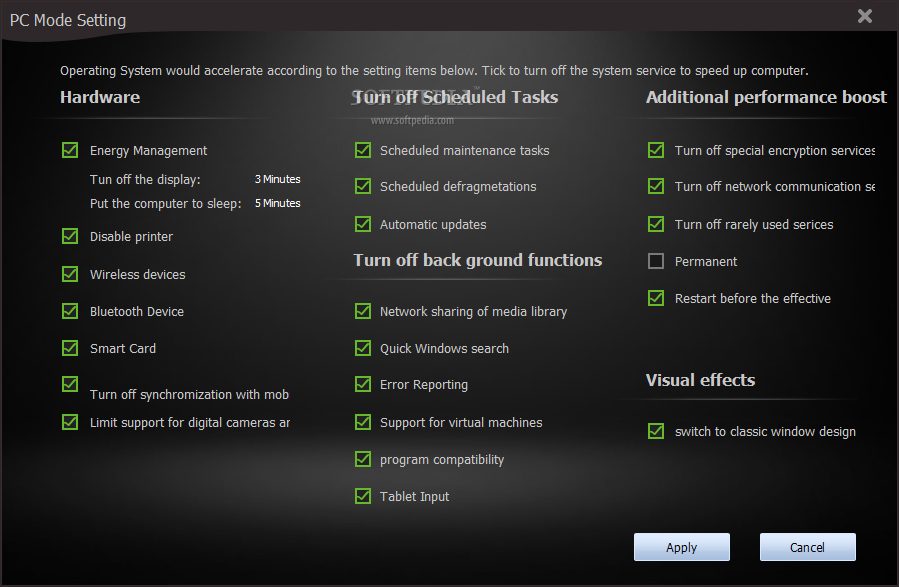Uncheck the Bluetooth Device option
The width and height of the screenshot is (899, 587).
[x=70, y=311]
